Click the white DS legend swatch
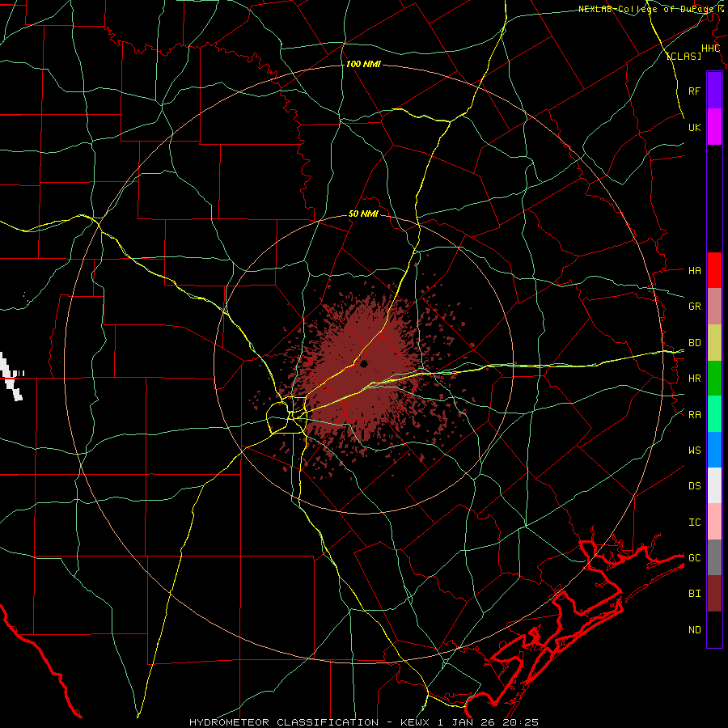The width and height of the screenshot is (728, 728). point(714,485)
